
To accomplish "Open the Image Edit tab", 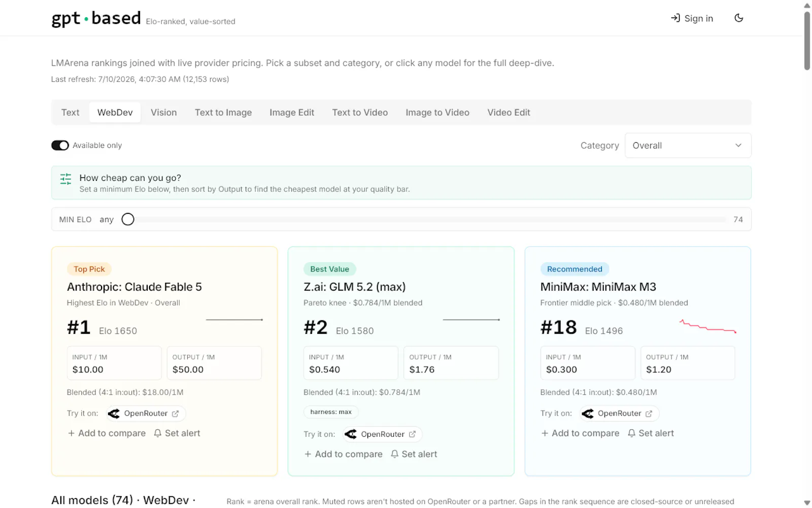I will [292, 112].
